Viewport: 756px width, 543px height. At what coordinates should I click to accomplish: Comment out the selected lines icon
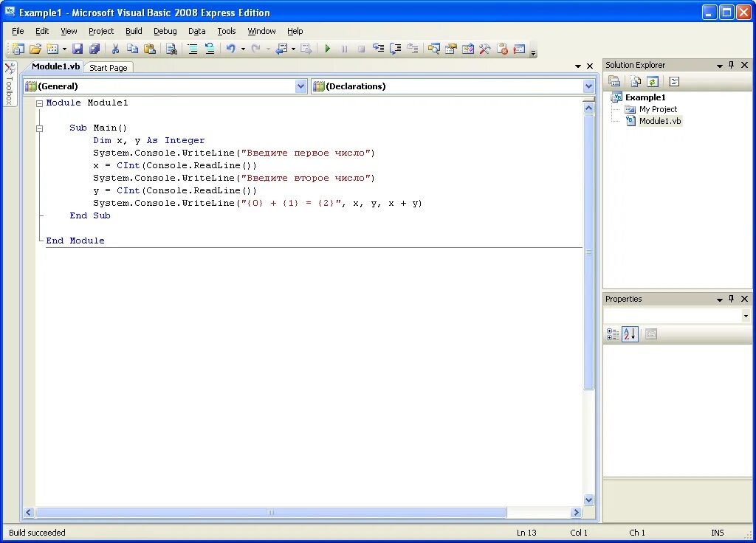point(193,49)
